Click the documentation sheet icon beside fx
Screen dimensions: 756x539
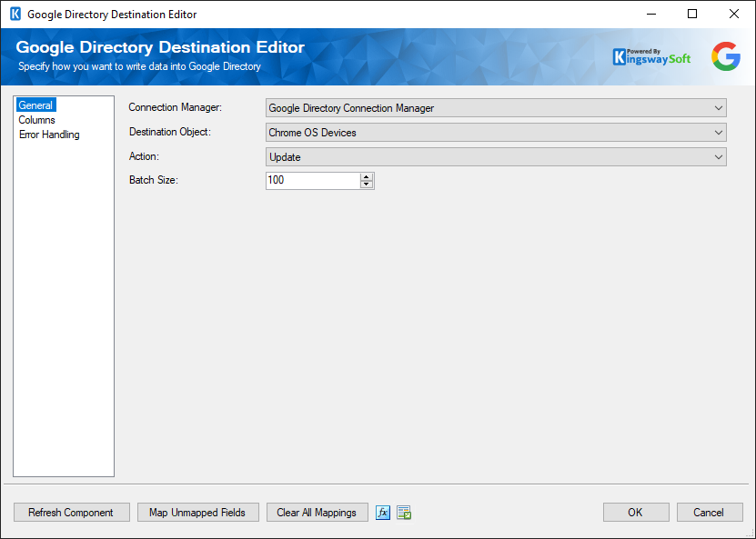pos(404,513)
